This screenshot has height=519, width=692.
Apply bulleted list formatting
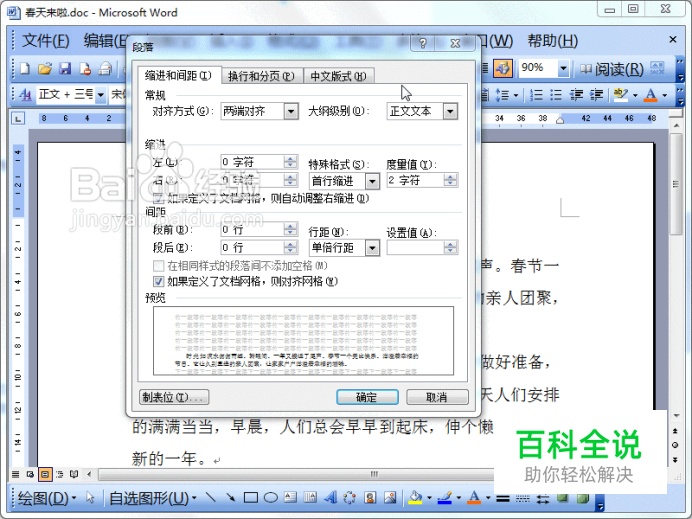(x=556, y=94)
